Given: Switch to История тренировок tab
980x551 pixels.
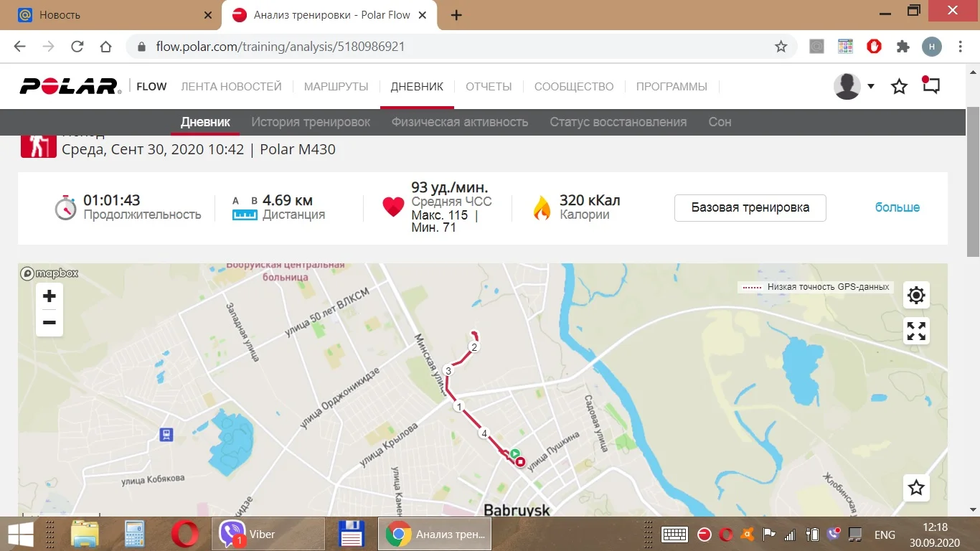Looking at the screenshot, I should click(x=311, y=122).
